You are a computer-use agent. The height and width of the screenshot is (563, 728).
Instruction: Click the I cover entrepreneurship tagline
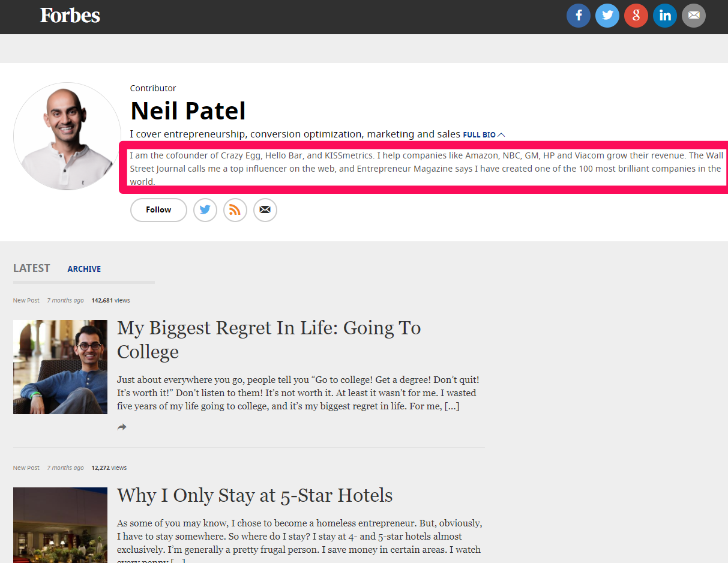point(295,134)
